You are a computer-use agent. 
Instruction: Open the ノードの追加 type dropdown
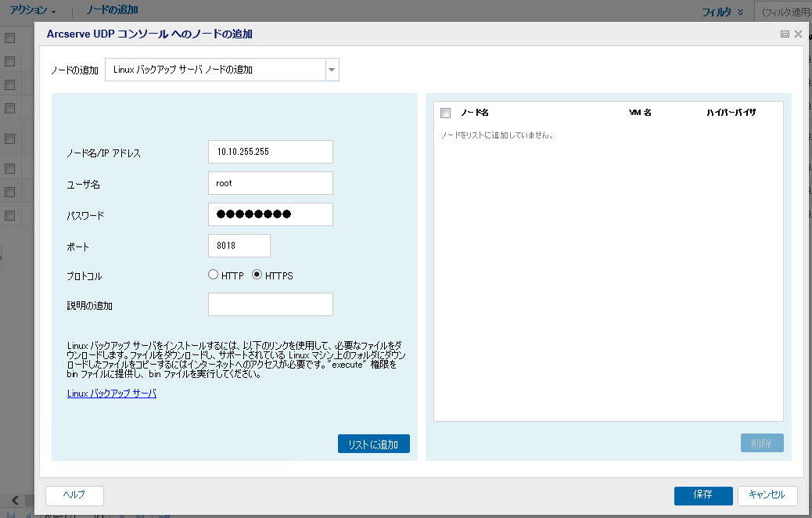(332, 70)
